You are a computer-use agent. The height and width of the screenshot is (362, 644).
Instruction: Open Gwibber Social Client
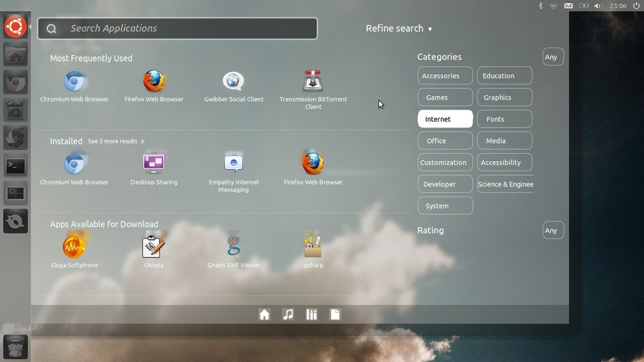234,86
